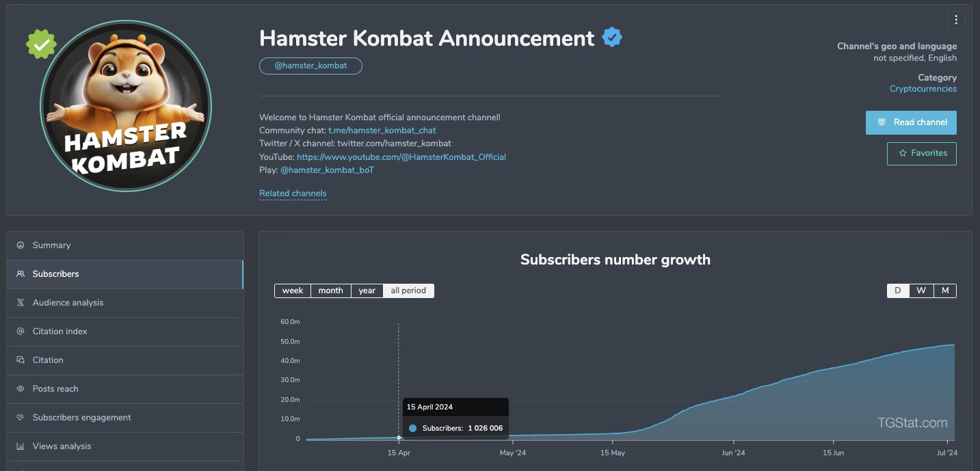Click the Summary sidebar icon

coord(21,245)
